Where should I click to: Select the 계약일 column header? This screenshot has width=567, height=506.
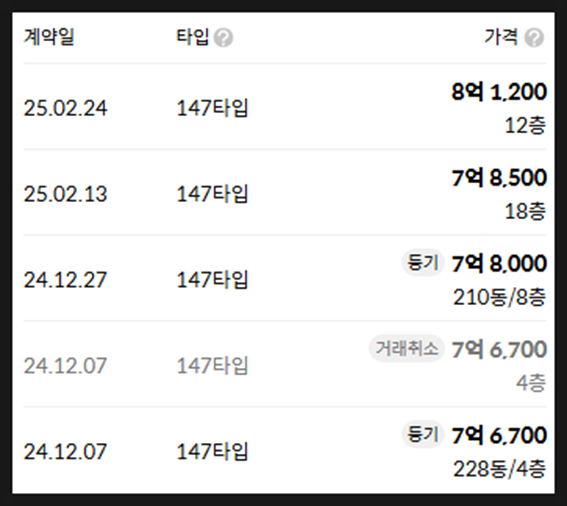[x=49, y=37]
